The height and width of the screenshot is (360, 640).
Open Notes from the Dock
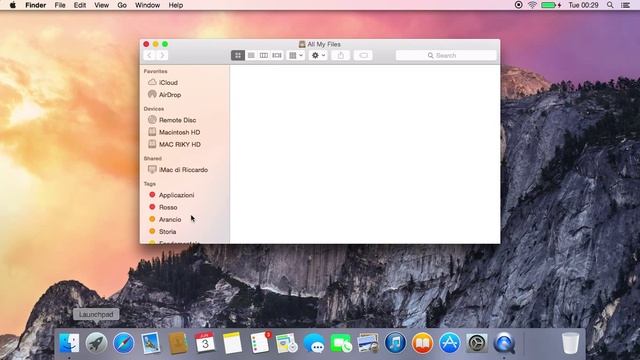232,343
